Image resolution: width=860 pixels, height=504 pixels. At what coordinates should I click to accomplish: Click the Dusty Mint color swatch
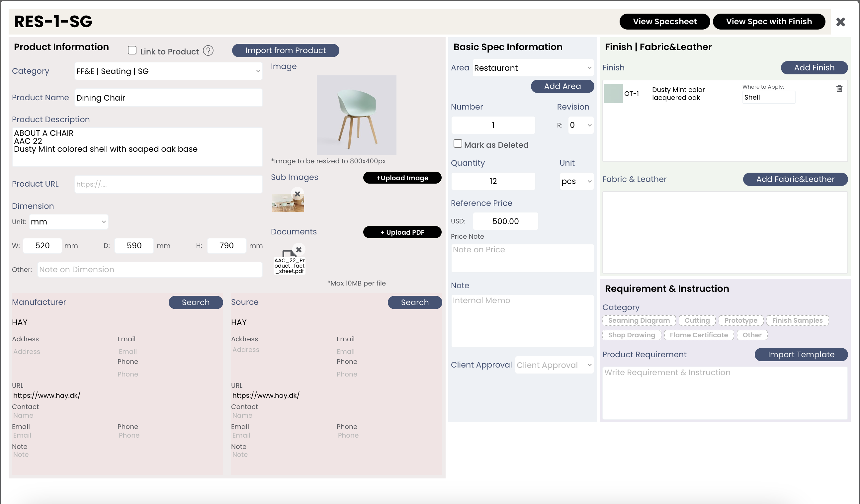[x=613, y=94]
